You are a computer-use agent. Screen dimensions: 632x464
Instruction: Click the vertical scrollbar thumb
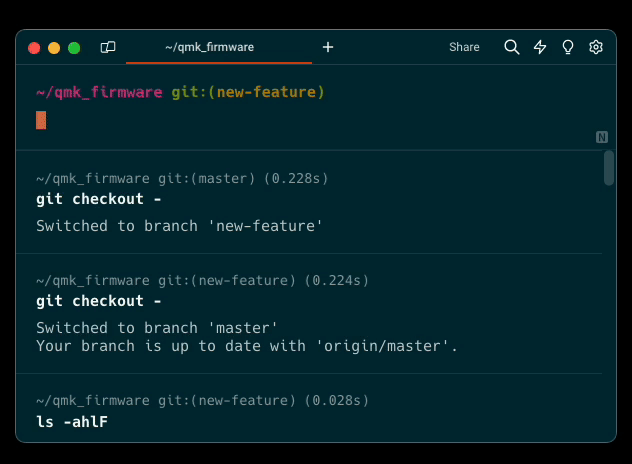[609, 168]
